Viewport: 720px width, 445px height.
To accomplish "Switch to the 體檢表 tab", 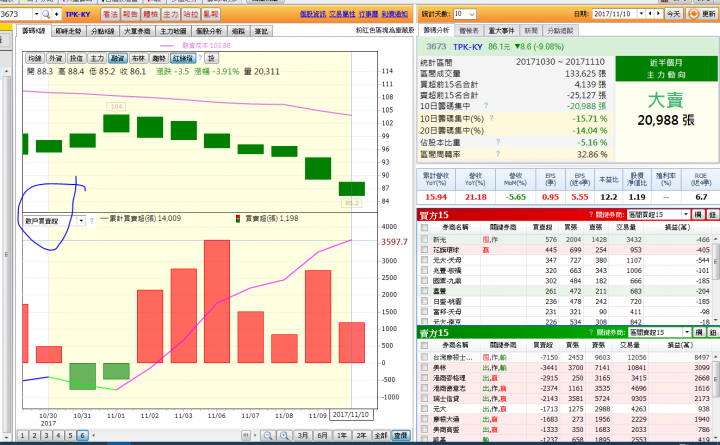I will [x=469, y=31].
